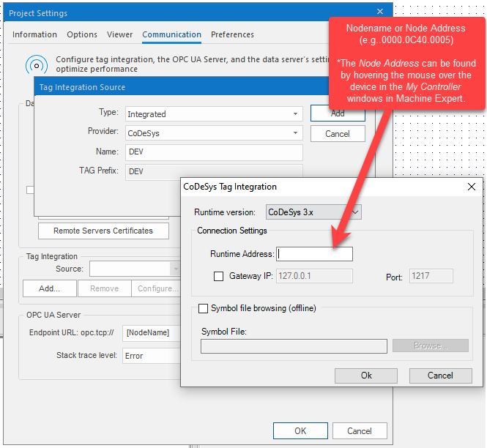Click Ok in CoDeSys Tag Integration dialog
The width and height of the screenshot is (487, 448).
366,376
